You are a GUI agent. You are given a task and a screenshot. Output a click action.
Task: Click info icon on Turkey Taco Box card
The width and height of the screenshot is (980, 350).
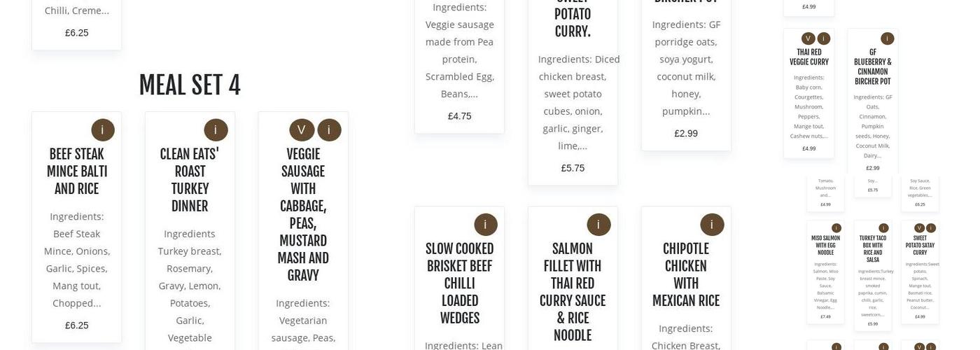pos(883,228)
